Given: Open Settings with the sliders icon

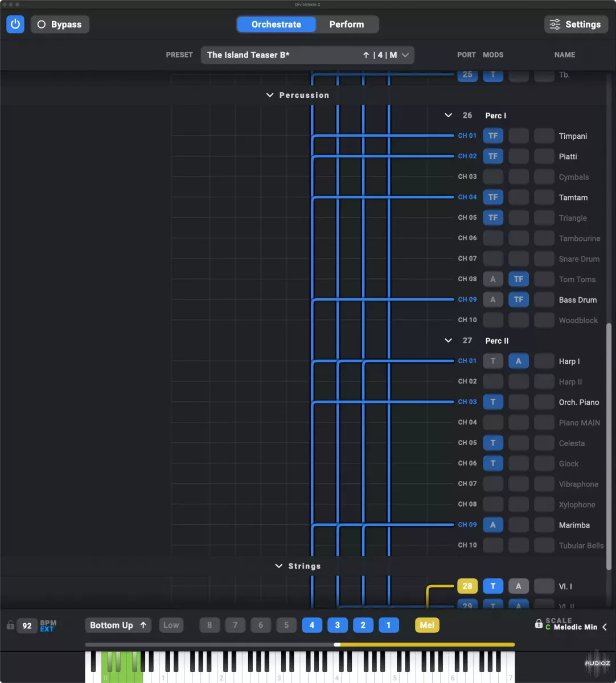Looking at the screenshot, I should pyautogui.click(x=576, y=24).
